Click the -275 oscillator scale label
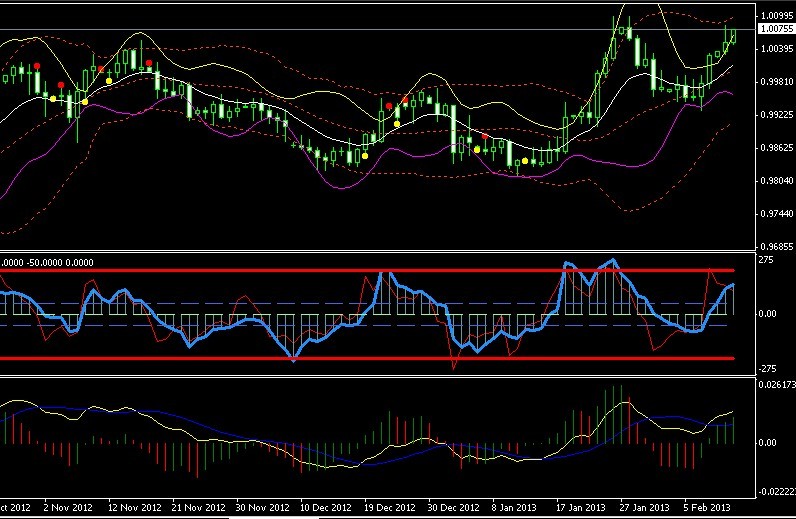 pyautogui.click(x=768, y=369)
